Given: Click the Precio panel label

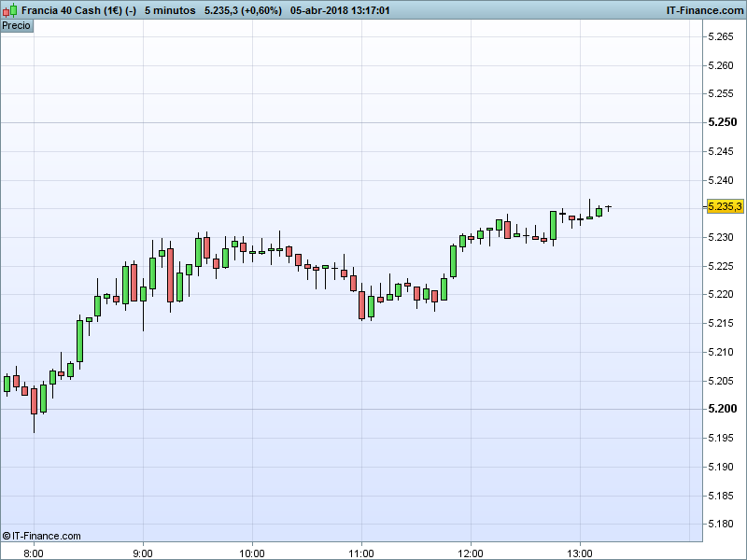Looking at the screenshot, I should 17,26.
